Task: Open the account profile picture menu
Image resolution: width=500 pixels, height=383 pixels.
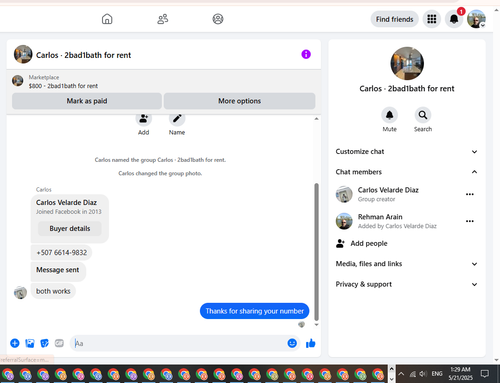Action: (476, 19)
